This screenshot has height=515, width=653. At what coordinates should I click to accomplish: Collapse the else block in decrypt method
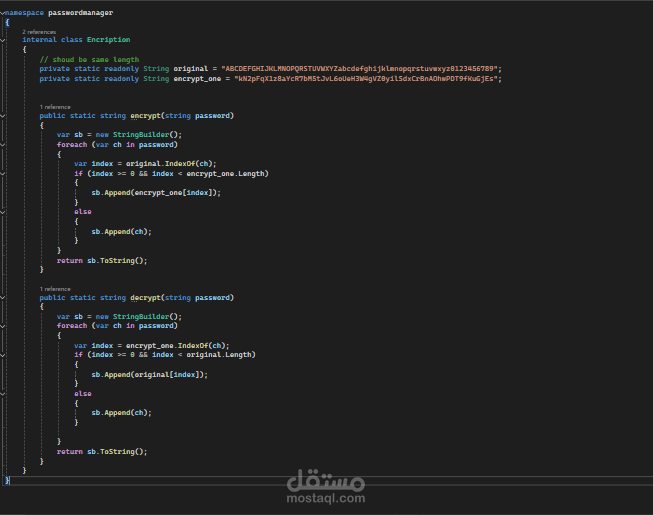[2, 394]
